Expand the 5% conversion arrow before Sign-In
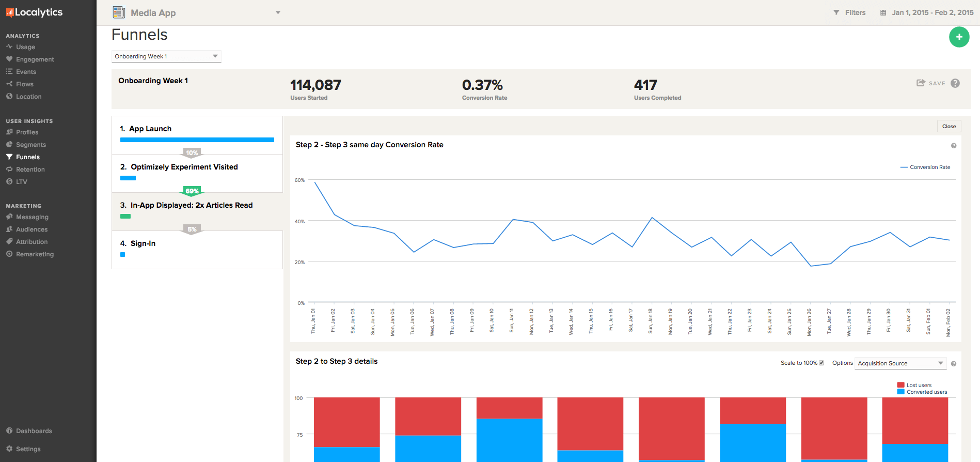The width and height of the screenshot is (980, 462). pos(192,229)
